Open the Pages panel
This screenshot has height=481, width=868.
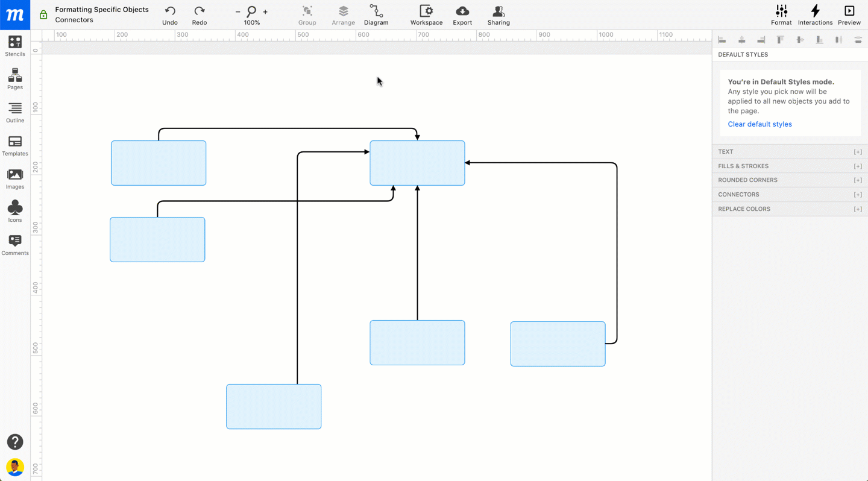pos(15,79)
